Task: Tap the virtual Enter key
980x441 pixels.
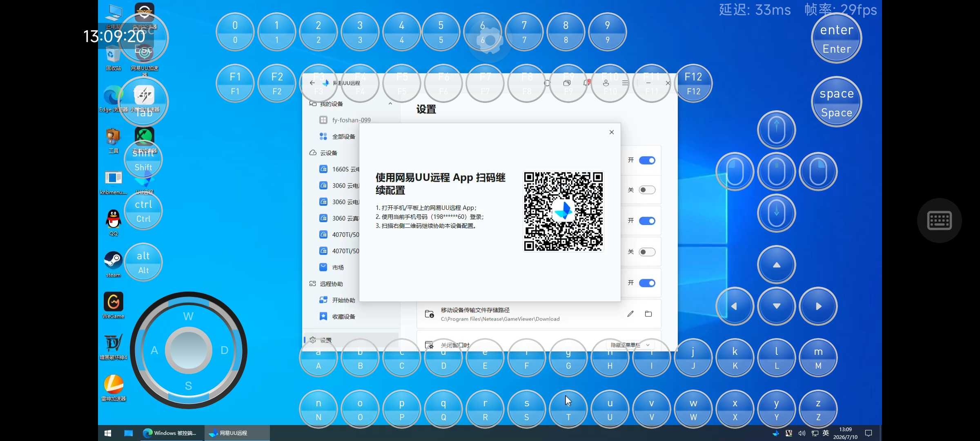Action: tap(837, 38)
